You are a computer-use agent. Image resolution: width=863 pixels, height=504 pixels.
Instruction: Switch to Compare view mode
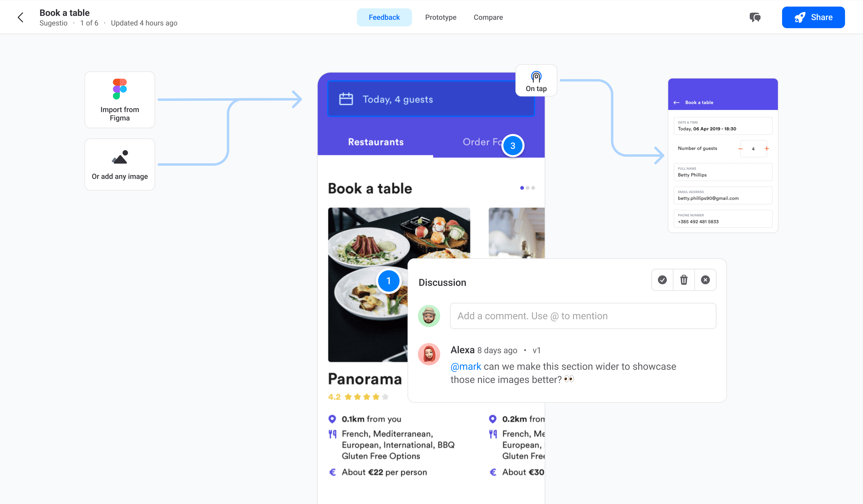489,17
